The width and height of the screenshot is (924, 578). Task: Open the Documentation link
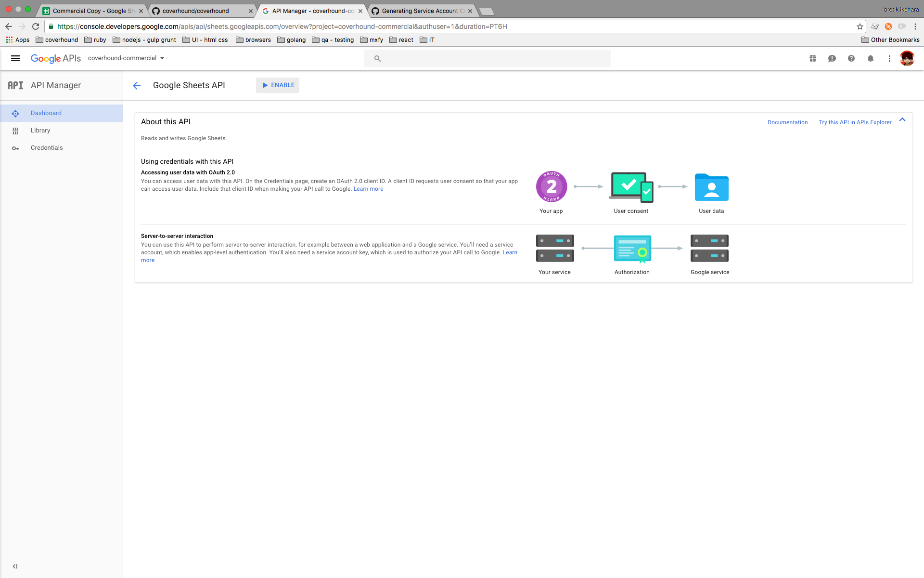point(787,122)
